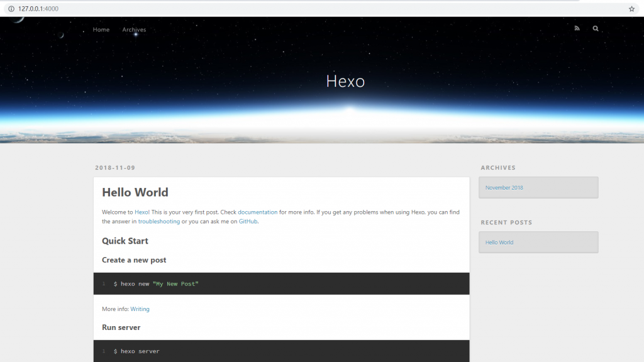Open Hello World under Recent Posts
This screenshot has width=644, height=362.
click(x=499, y=242)
